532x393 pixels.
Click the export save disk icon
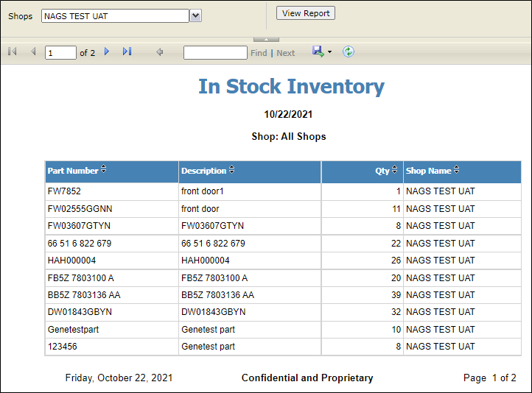318,52
